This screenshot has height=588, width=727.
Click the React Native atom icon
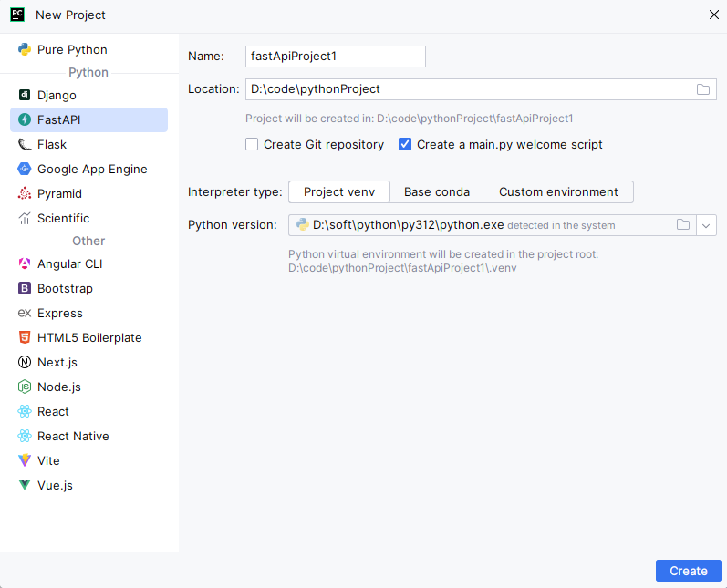[x=25, y=436]
